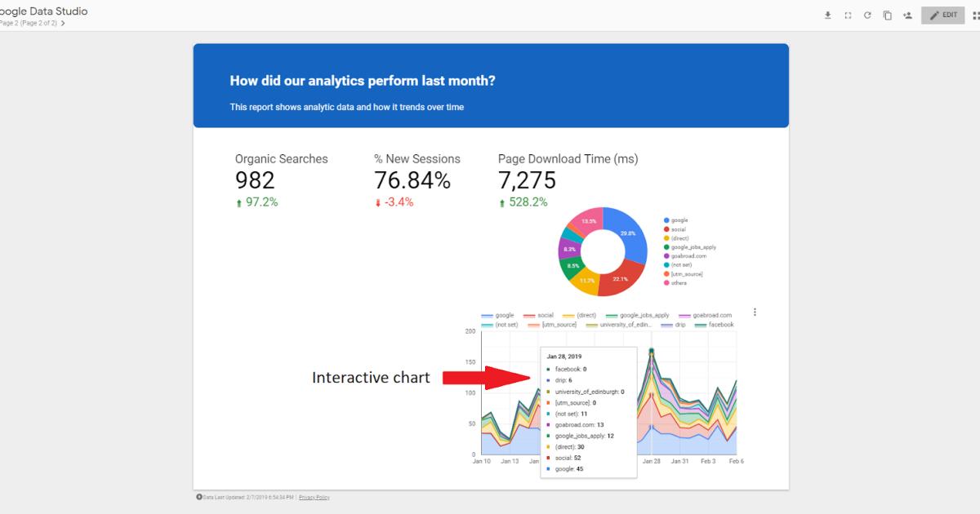Open the time series chart's three-dot menu

[x=755, y=312]
